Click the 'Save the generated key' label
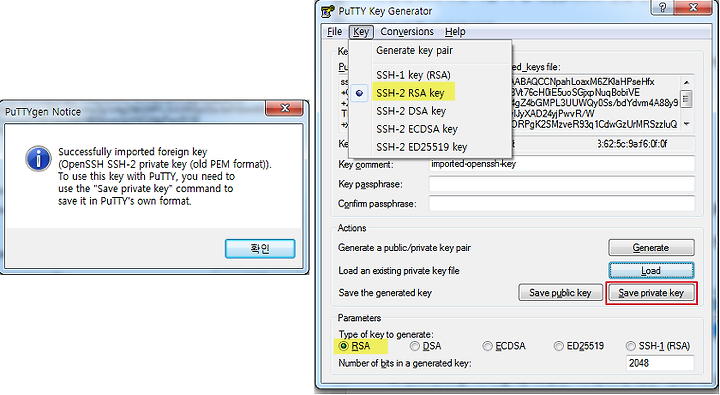The height and width of the screenshot is (395, 720). pos(385,293)
